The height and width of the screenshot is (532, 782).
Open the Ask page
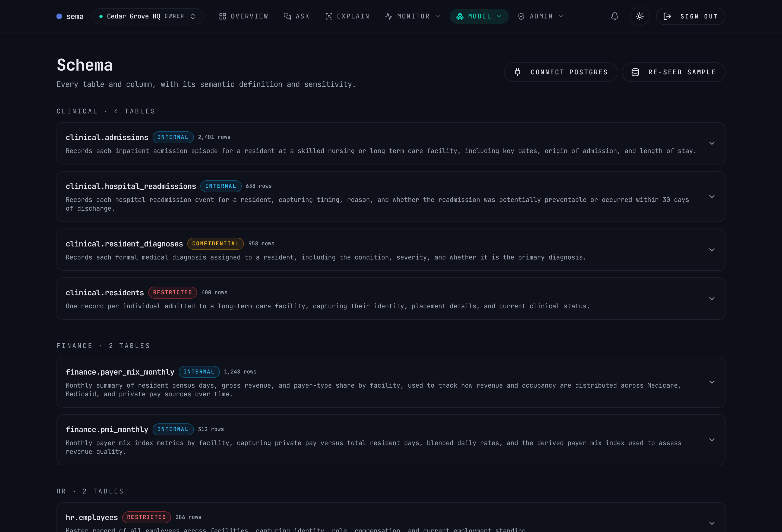[x=297, y=16]
